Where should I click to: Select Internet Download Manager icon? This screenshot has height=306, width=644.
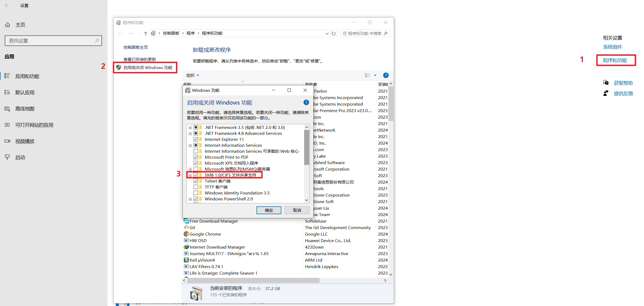tap(186, 247)
